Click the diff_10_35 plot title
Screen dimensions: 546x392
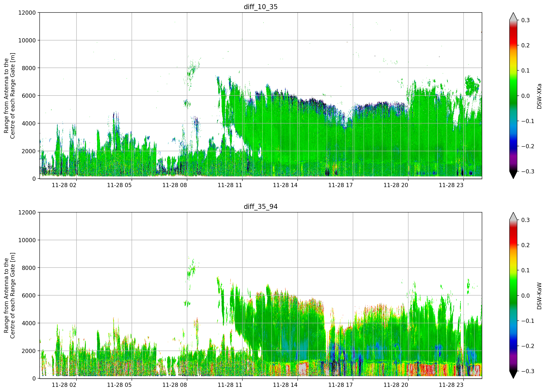[261, 7]
